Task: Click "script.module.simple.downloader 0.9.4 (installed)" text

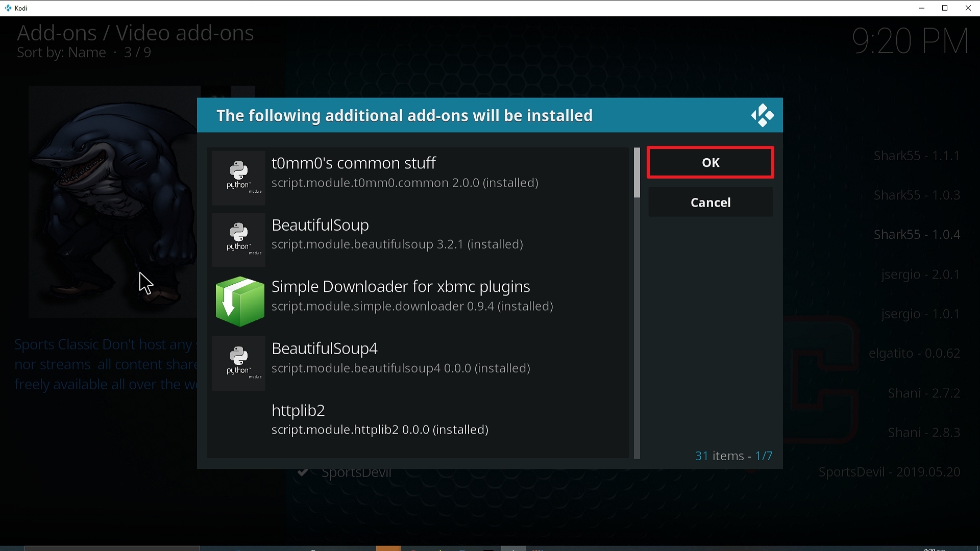Action: (x=412, y=306)
